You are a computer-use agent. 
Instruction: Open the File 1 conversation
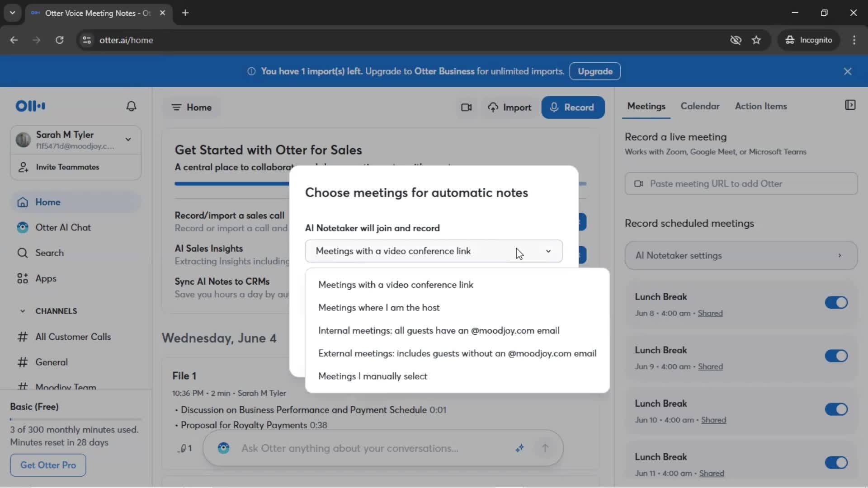[184, 376]
